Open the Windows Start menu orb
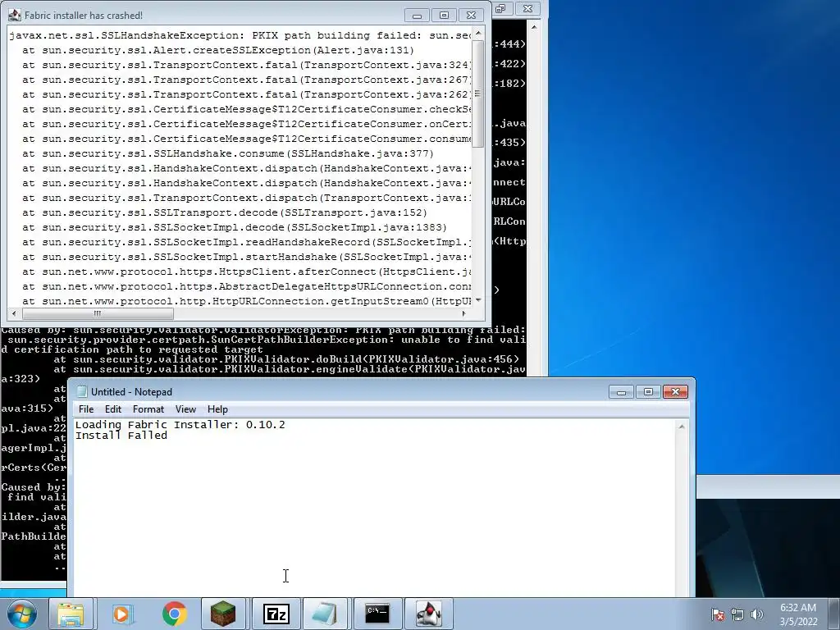The image size is (840, 630). pos(21,614)
